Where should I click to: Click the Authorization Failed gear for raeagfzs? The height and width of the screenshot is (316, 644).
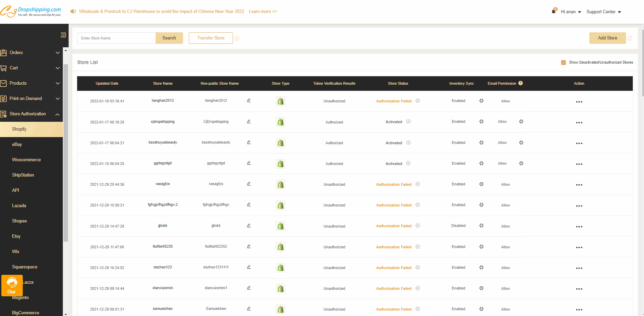coord(417,184)
